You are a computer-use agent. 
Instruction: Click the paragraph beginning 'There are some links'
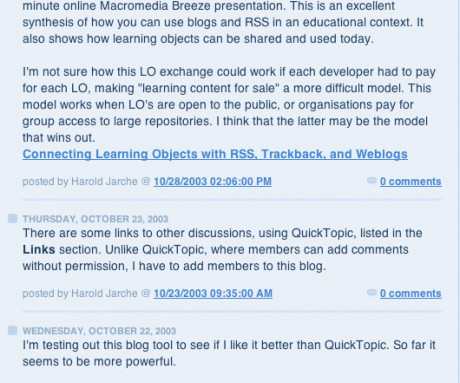222,250
